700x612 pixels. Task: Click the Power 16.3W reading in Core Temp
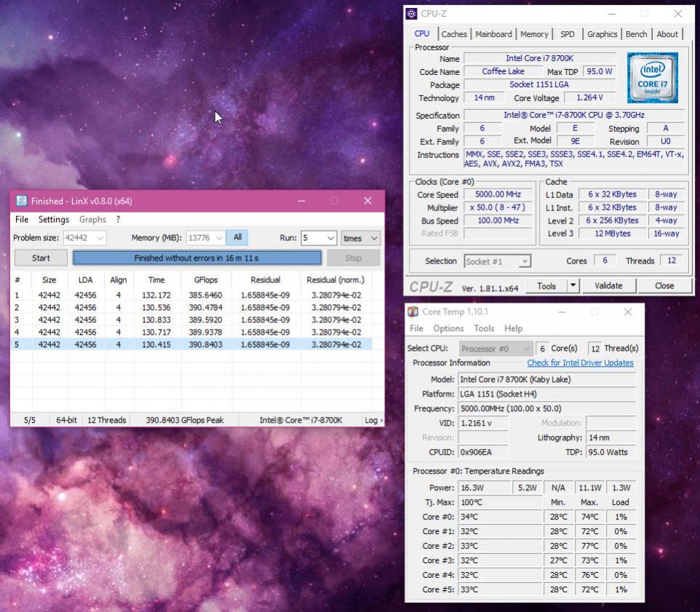point(485,488)
